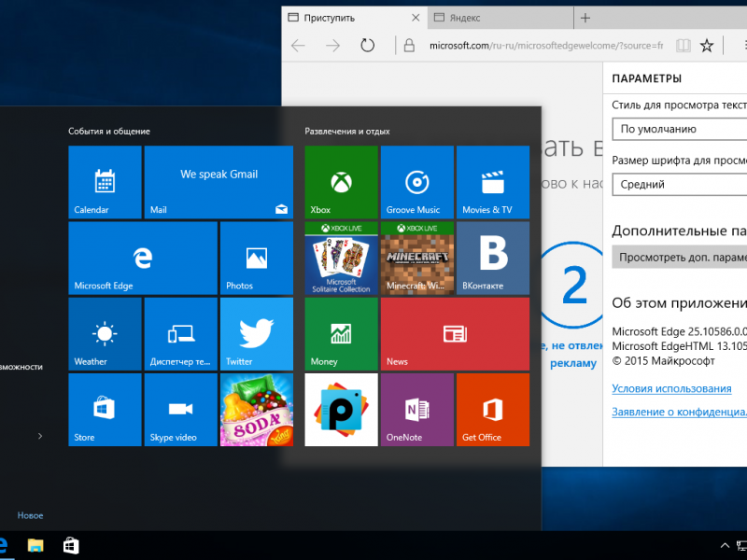The height and width of the screenshot is (560, 747).
Task: Open the Twitter tile
Action: tap(257, 334)
